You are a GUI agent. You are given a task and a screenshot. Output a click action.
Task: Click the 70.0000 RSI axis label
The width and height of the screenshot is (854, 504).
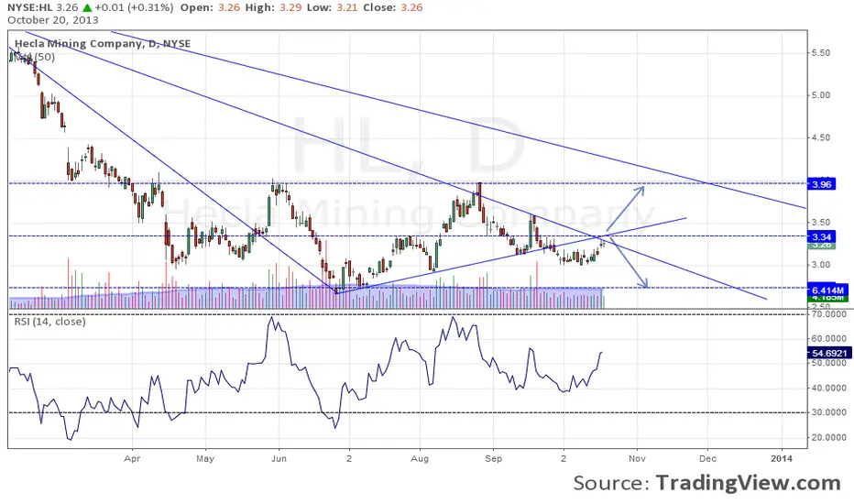pyautogui.click(x=829, y=313)
